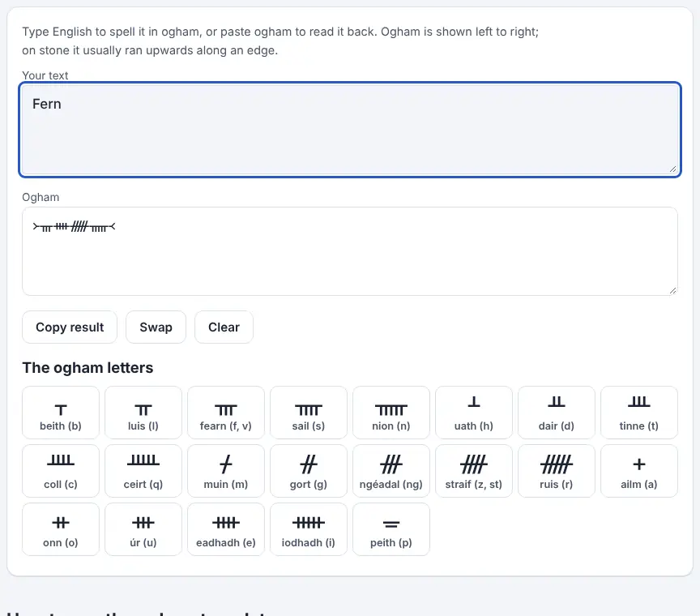
Task: Select the onn (o) letter card
Action: tap(61, 529)
